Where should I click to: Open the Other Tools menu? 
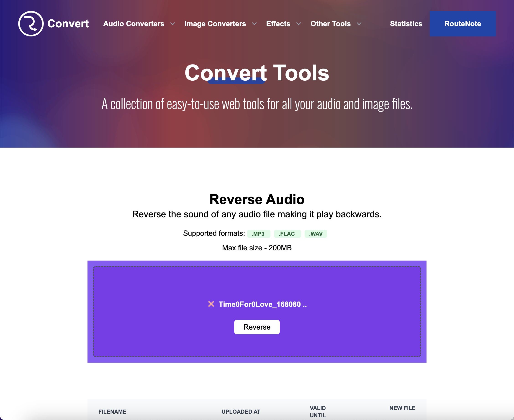click(330, 24)
